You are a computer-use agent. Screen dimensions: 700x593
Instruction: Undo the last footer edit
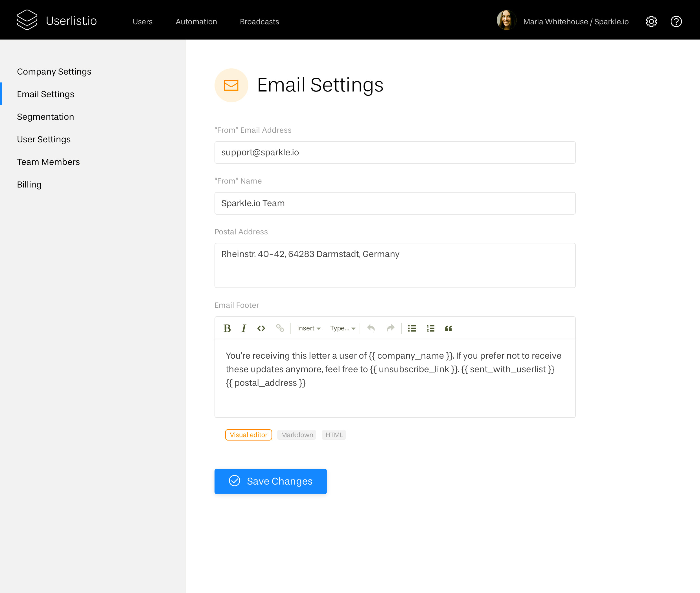point(371,328)
